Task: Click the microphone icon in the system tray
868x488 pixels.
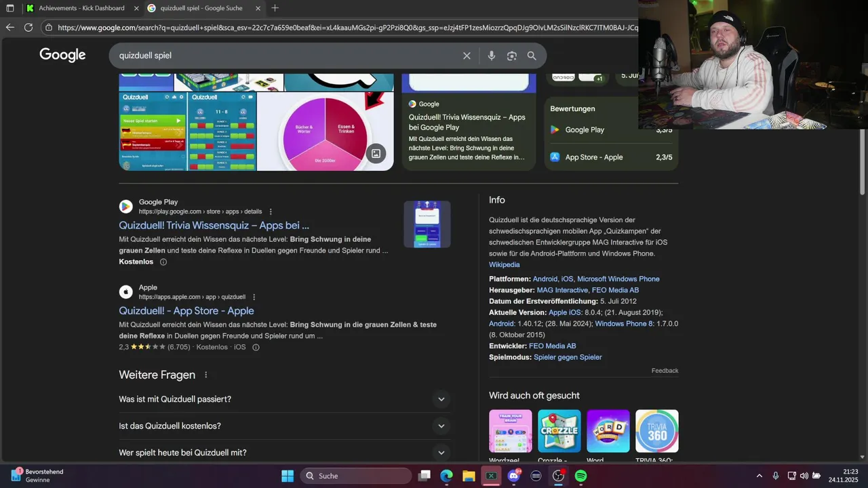Action: click(776, 476)
